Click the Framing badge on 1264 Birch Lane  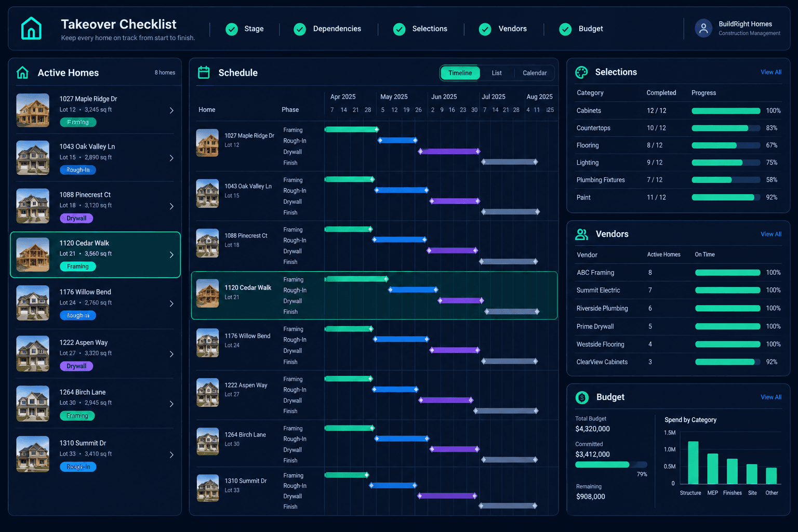coord(77,416)
